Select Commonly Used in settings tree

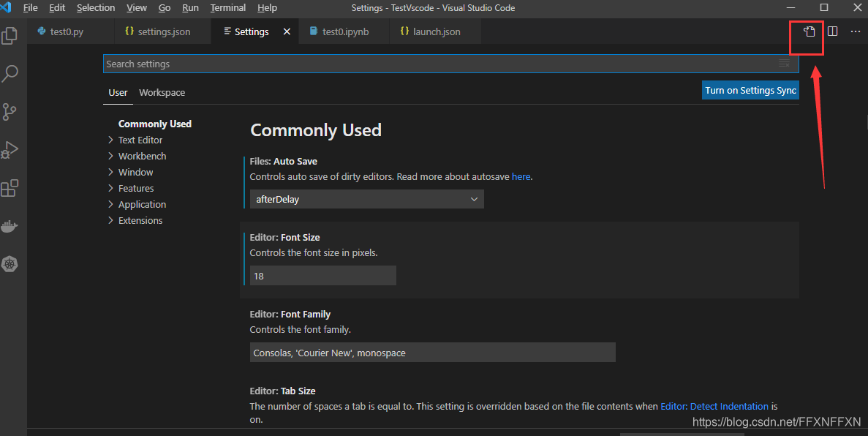coord(155,124)
